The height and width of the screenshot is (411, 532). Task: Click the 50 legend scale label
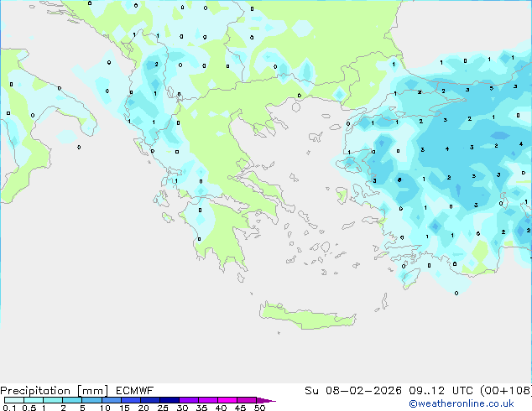pos(259,408)
